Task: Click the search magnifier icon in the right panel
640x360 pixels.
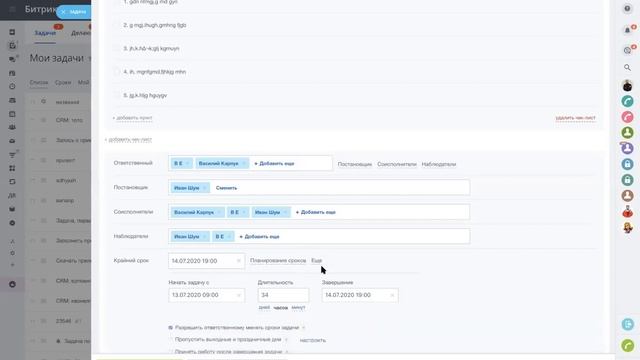Action: (627, 68)
